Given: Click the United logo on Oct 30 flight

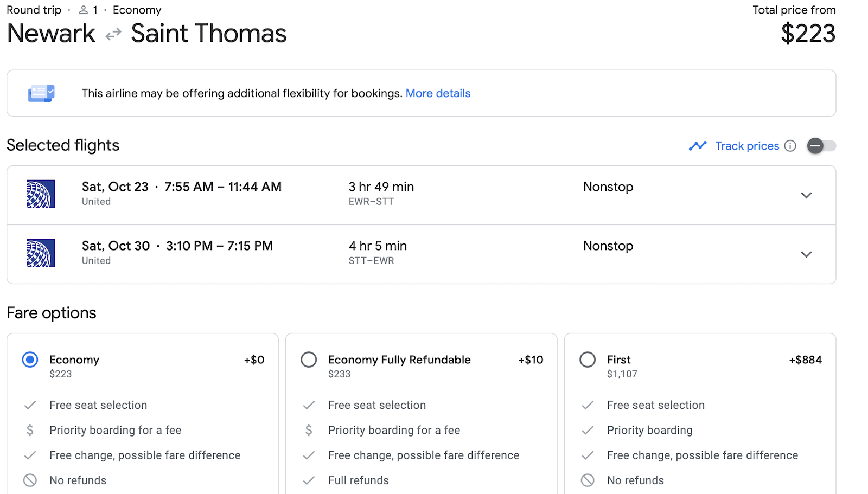Looking at the screenshot, I should [41, 253].
